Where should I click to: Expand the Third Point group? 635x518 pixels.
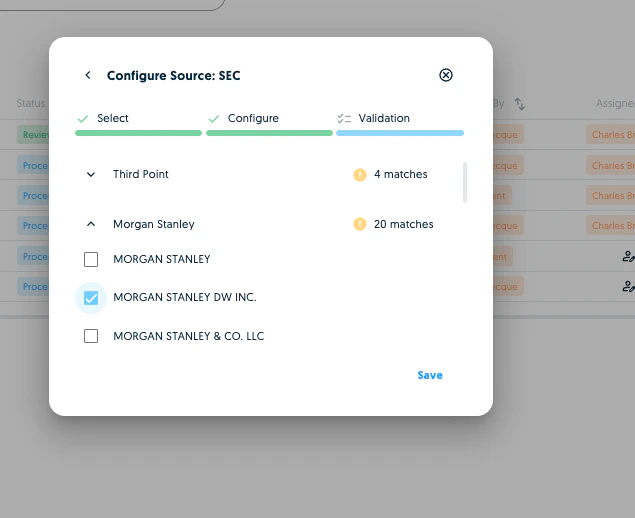pos(91,175)
